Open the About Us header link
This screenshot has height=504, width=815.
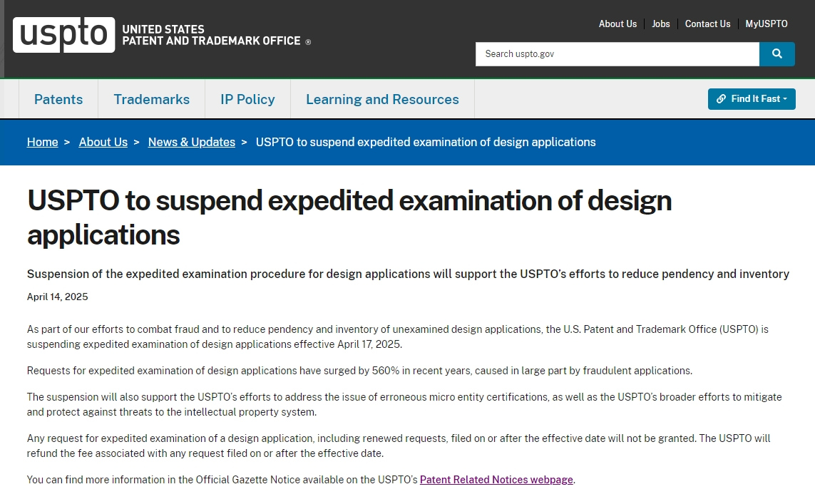pos(617,24)
